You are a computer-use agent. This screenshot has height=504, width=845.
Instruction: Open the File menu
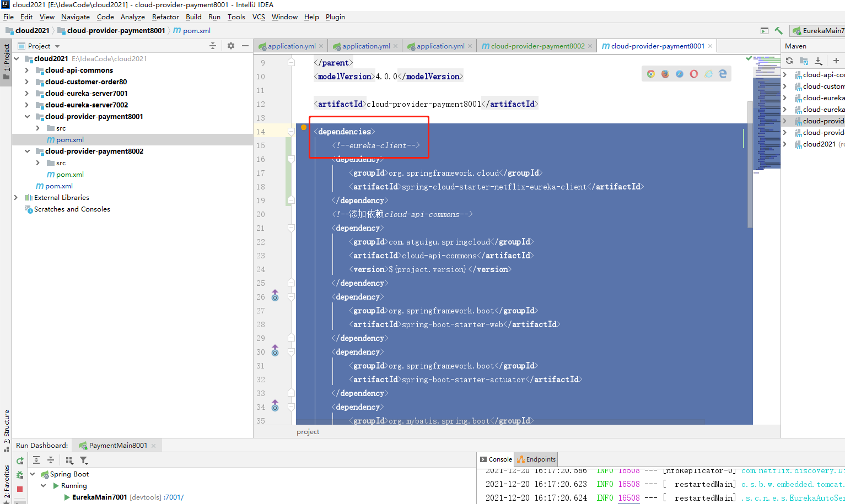click(x=8, y=17)
